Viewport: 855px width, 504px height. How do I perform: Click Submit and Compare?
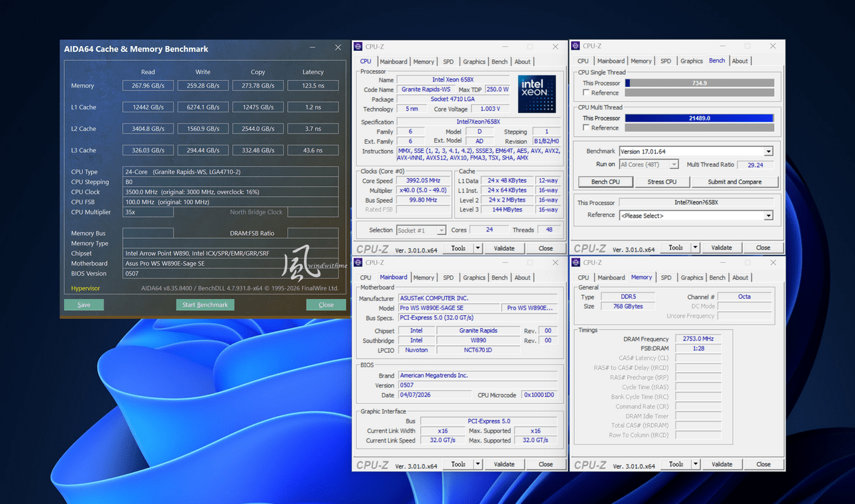pos(735,182)
